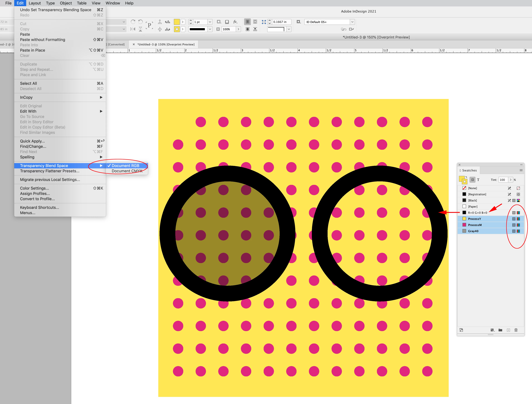Click the drop shadow icon
532x404 pixels.
[x=227, y=22]
